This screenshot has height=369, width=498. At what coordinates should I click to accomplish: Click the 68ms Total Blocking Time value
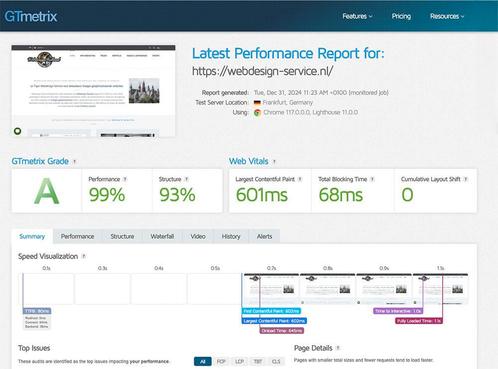click(340, 195)
